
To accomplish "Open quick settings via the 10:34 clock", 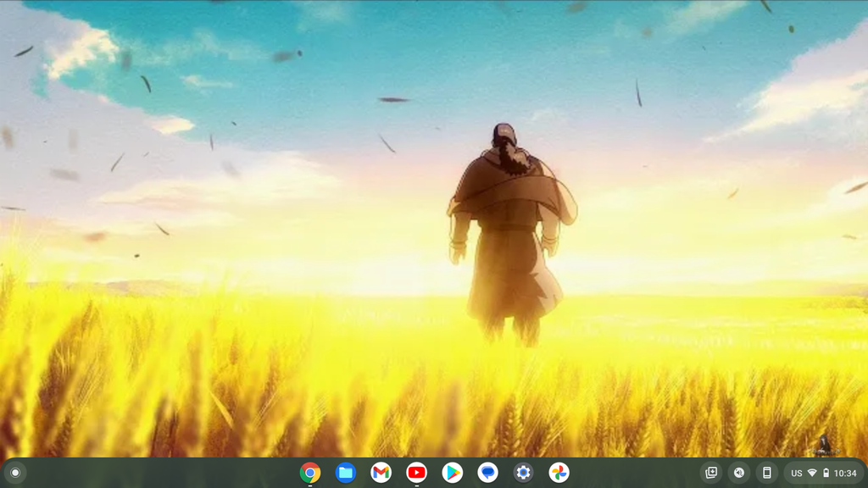I will [x=845, y=473].
